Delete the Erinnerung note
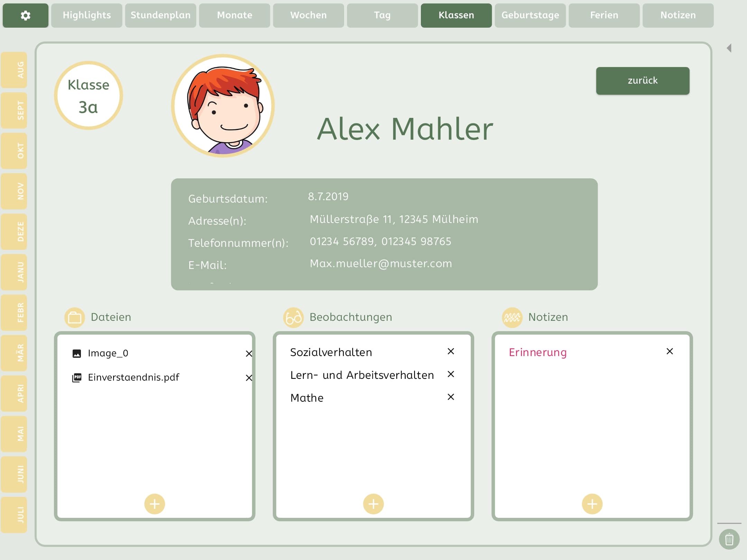 pyautogui.click(x=670, y=351)
